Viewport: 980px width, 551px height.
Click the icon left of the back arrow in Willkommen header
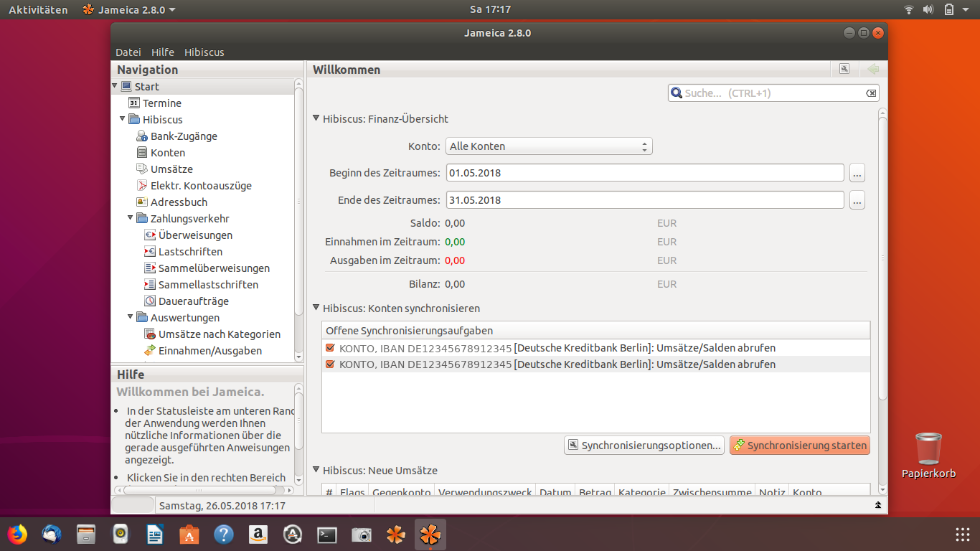click(844, 69)
